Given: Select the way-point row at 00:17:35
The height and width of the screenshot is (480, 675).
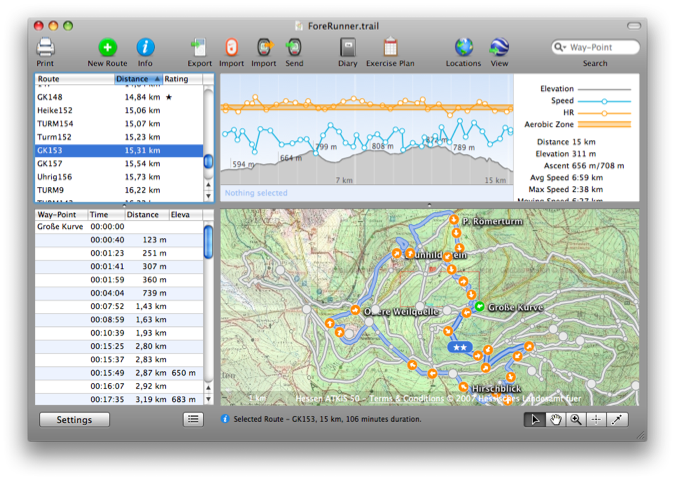Looking at the screenshot, I should tap(119, 399).
